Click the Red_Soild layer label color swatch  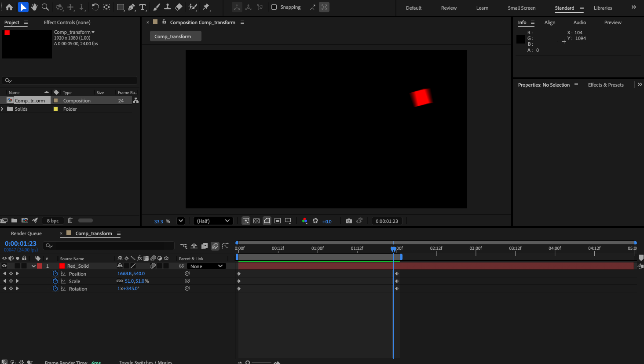pos(40,266)
